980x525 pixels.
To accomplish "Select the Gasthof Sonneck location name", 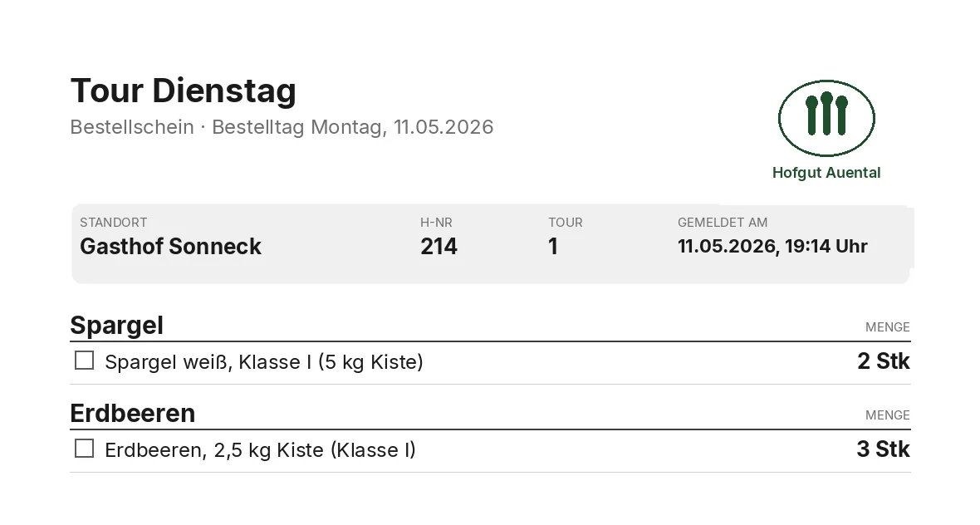I will click(170, 246).
